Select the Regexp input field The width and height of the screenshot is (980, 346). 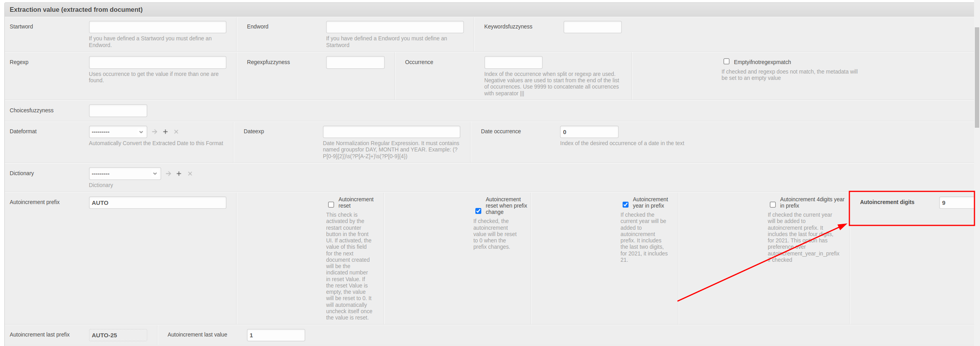[158, 62]
